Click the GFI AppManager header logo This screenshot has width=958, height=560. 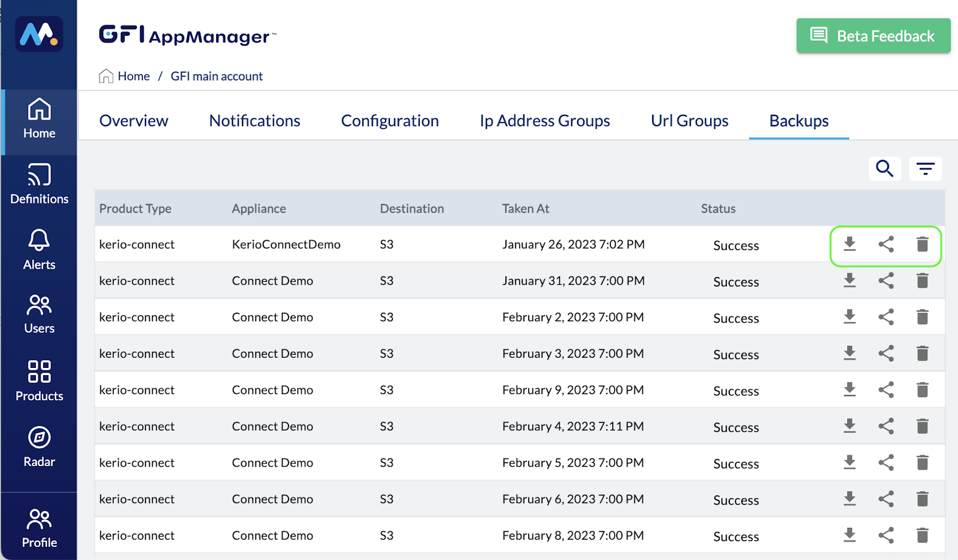(187, 35)
